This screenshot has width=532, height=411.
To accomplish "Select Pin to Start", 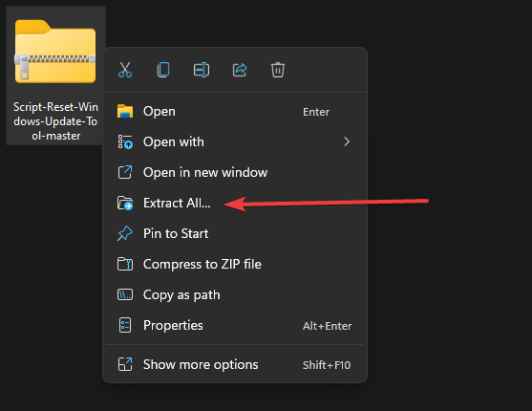I will (235, 233).
